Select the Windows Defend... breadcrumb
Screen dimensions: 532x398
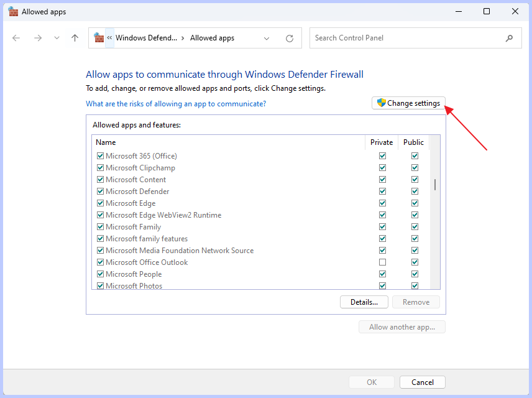click(146, 38)
